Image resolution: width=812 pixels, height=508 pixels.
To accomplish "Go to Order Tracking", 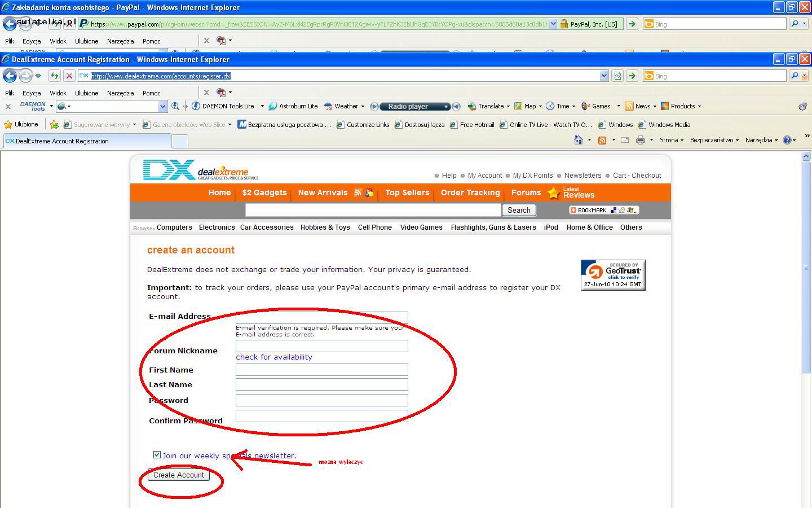I will click(470, 192).
